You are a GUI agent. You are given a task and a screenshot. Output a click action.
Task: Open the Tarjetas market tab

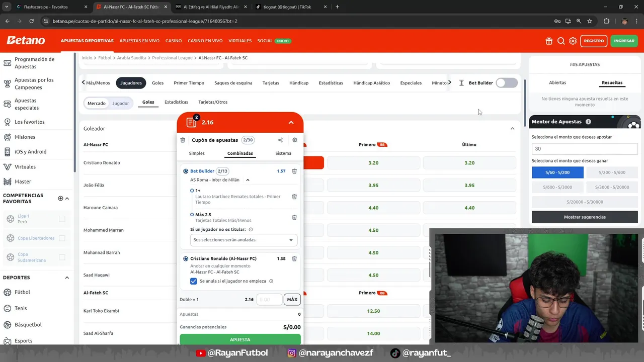point(271,83)
